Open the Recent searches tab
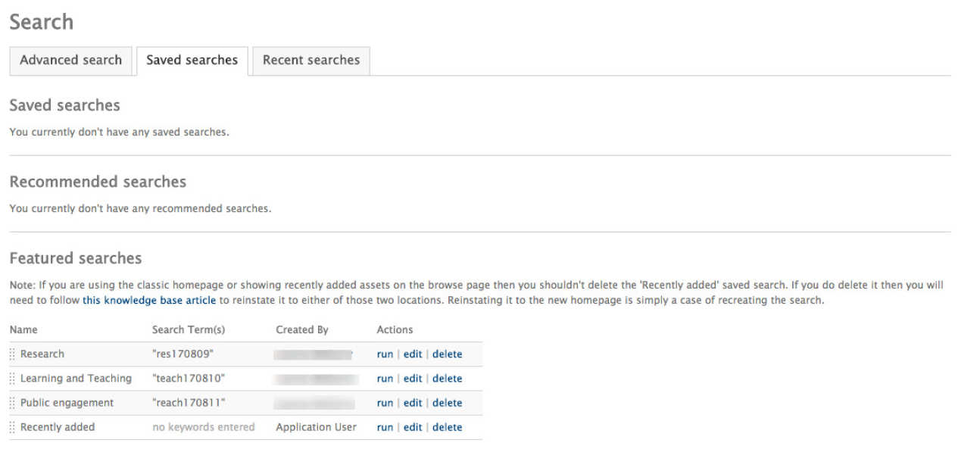980x468 pixels. 311,61
